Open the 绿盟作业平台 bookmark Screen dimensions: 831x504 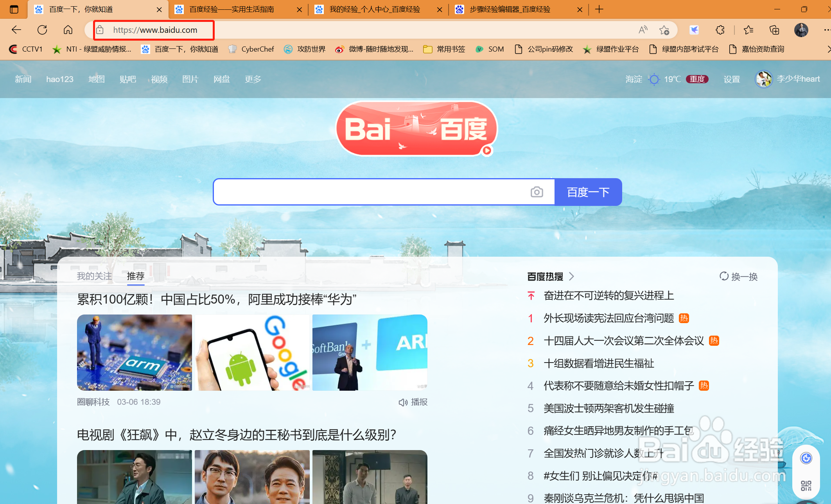point(611,49)
